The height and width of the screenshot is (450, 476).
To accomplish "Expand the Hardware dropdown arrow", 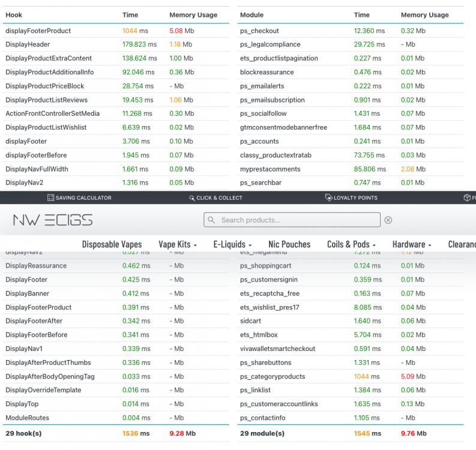I will [x=430, y=245].
